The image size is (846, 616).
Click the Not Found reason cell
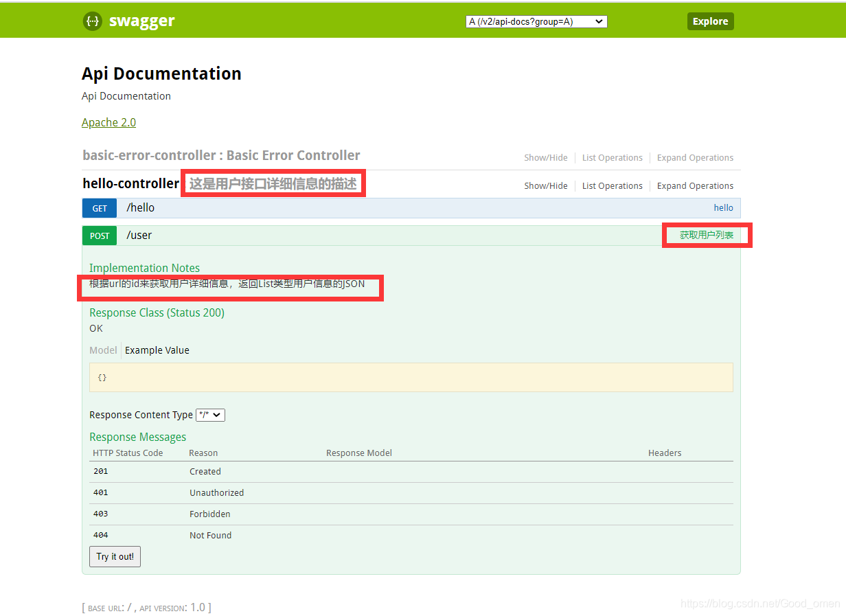click(211, 535)
